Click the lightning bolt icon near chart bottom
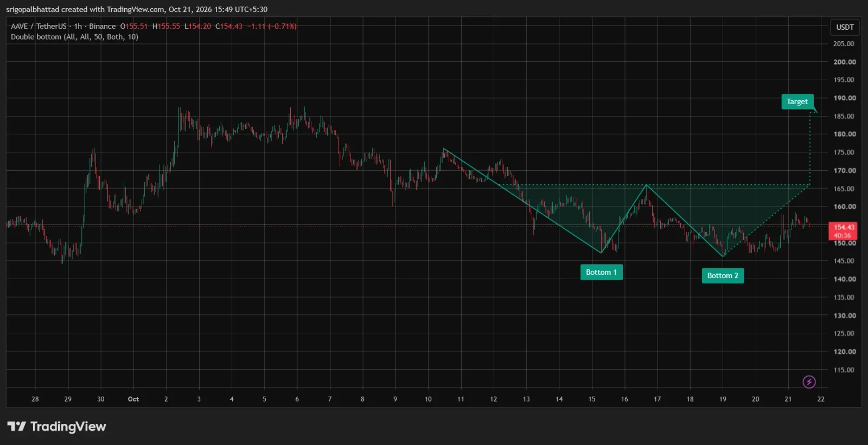 point(809,382)
